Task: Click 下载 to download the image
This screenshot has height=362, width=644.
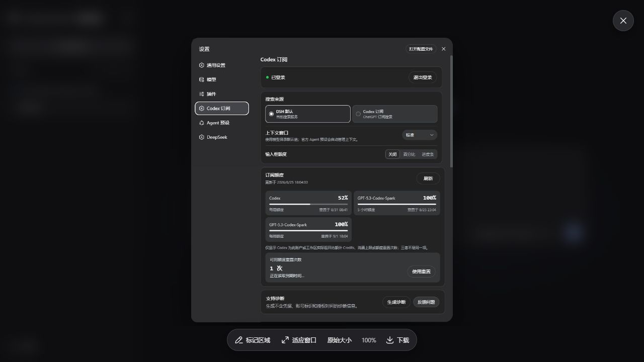Action: click(397, 340)
